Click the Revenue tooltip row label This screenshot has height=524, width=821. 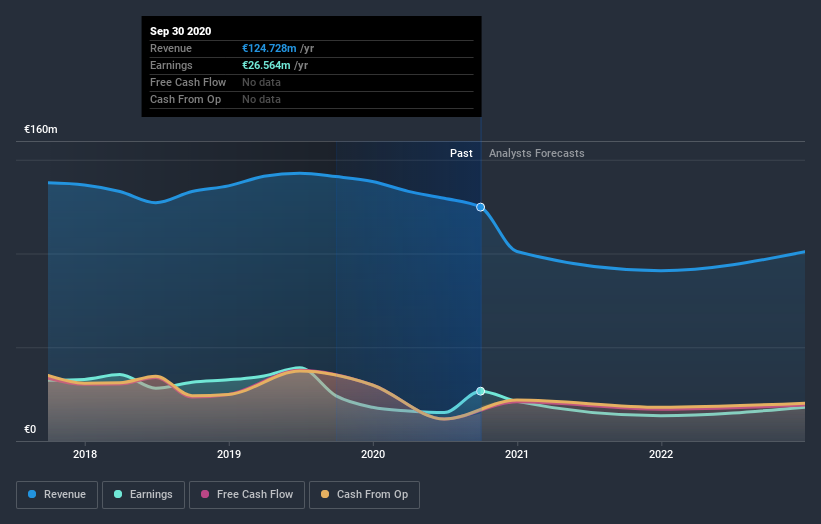[x=171, y=48]
